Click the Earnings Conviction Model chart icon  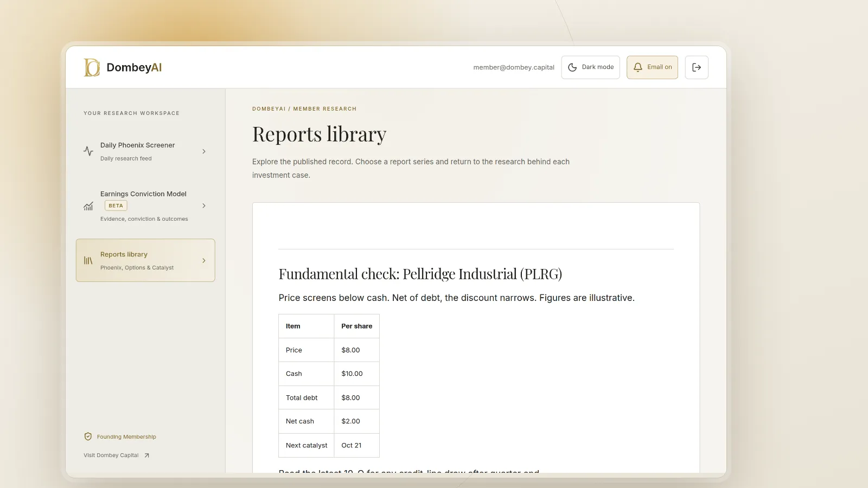(88, 206)
